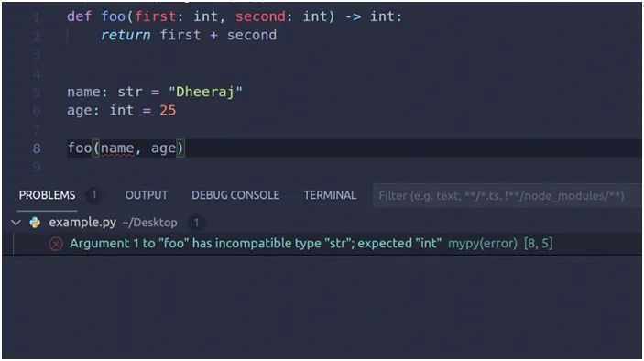Select the example.py file entry

(82, 222)
